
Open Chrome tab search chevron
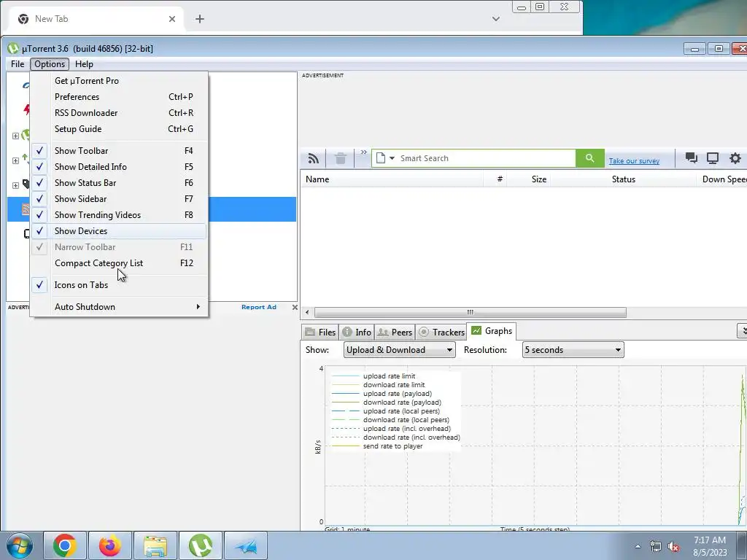coord(496,19)
